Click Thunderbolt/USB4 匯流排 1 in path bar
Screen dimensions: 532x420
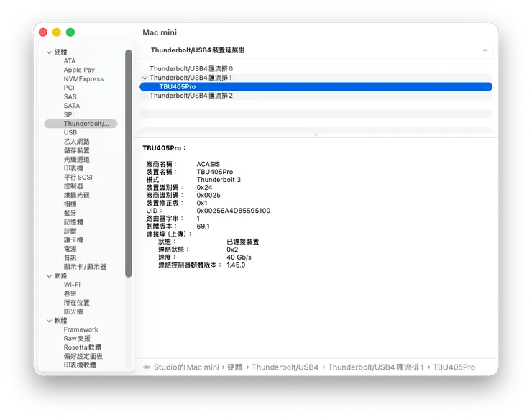coord(376,367)
